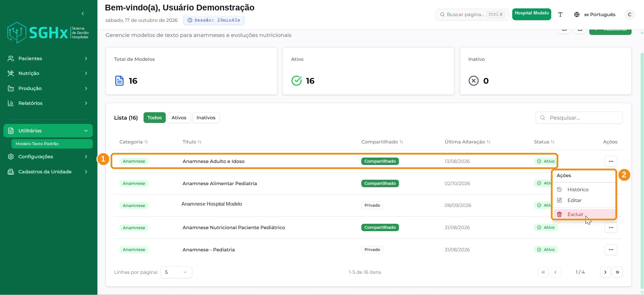Collapse the sidebar with the chevron icon
The height and width of the screenshot is (295, 644).
click(x=83, y=13)
